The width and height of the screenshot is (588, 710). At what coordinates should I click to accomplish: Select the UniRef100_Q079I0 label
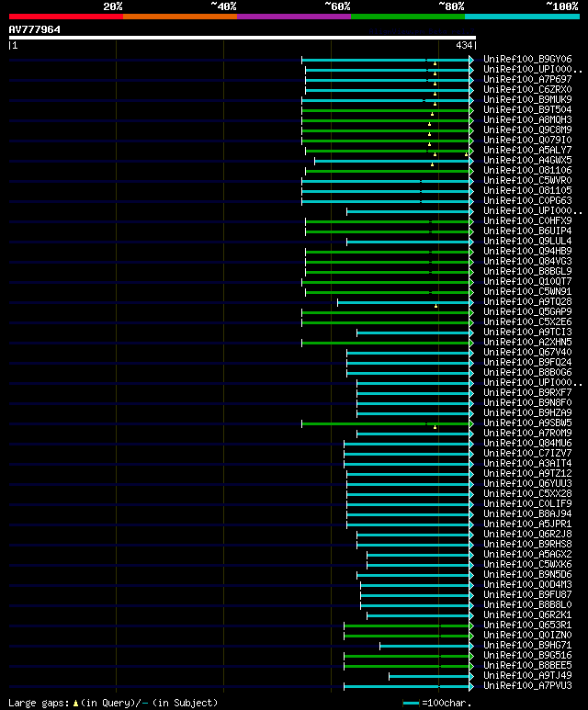(527, 141)
